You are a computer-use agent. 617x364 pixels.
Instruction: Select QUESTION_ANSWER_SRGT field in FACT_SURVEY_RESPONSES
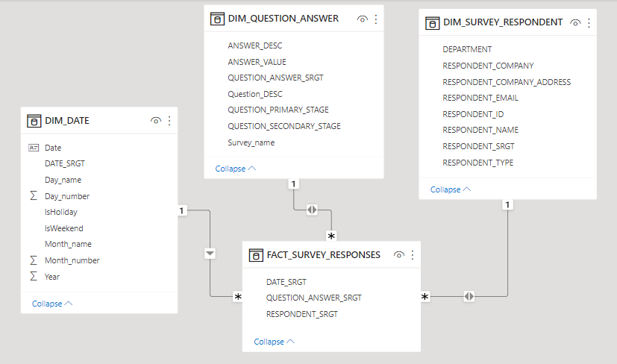313,298
